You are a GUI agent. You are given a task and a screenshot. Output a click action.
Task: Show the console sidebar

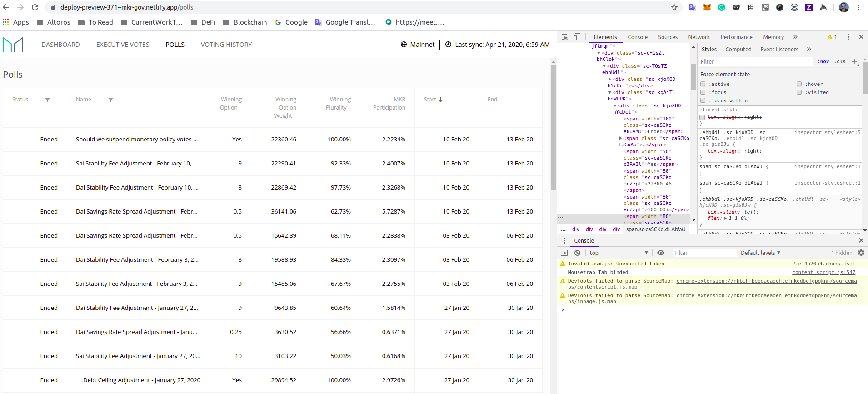point(564,253)
